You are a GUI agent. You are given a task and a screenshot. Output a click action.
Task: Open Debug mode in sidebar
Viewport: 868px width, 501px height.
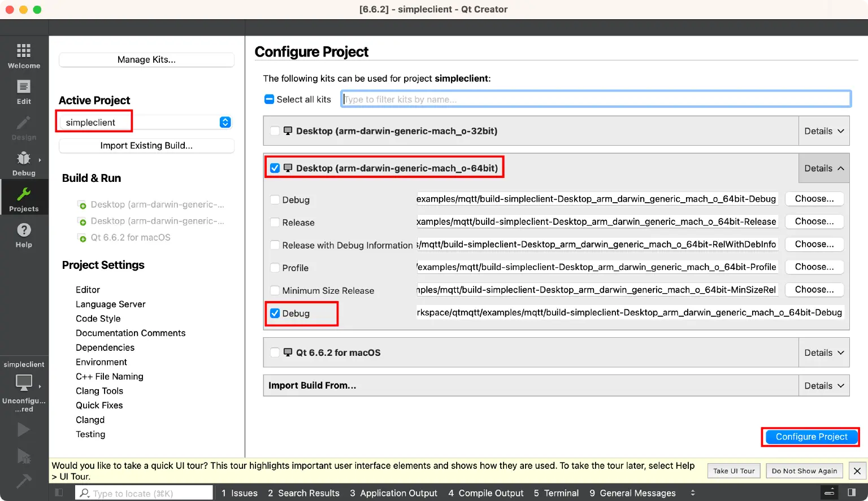coord(24,163)
